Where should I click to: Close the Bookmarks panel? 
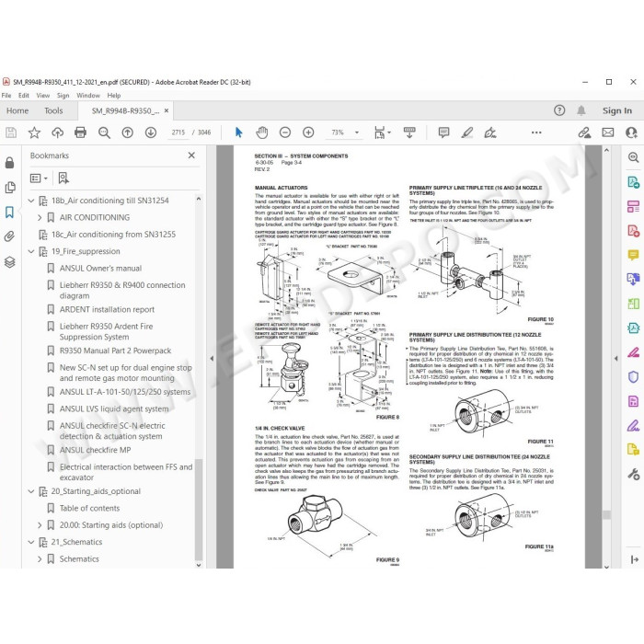191,155
